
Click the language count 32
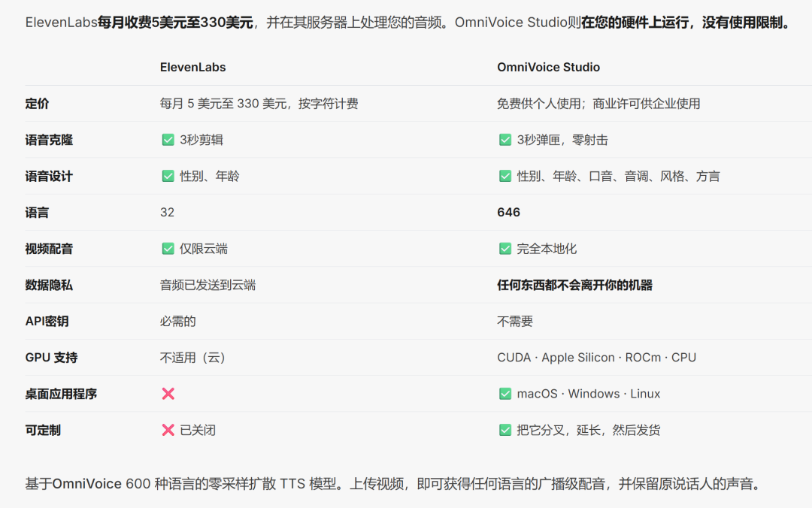tap(167, 213)
